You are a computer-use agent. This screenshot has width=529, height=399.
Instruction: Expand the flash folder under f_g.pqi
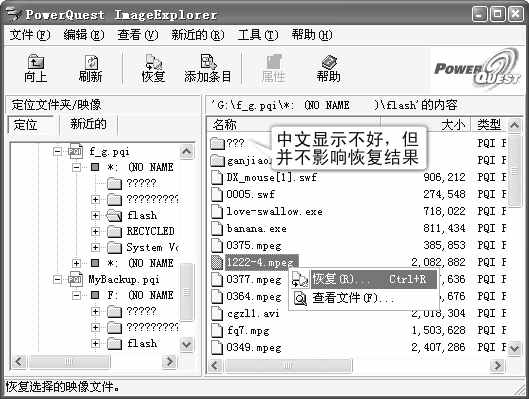tap(95, 216)
